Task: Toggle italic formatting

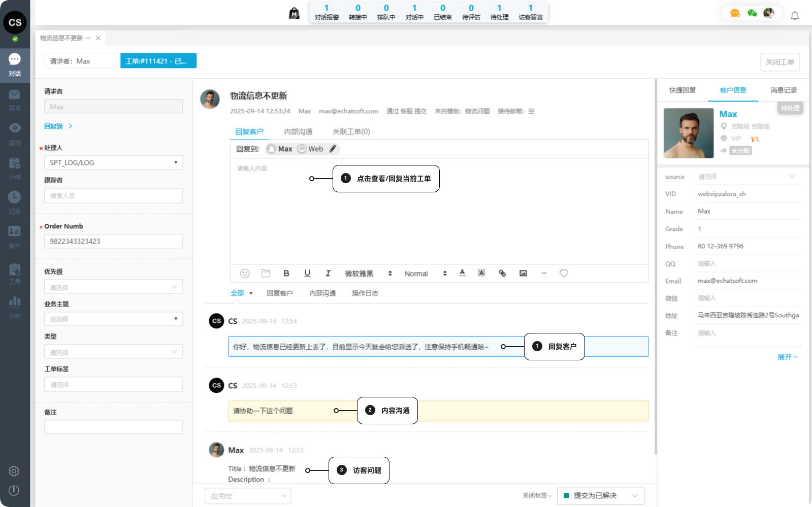Action: pyautogui.click(x=328, y=274)
